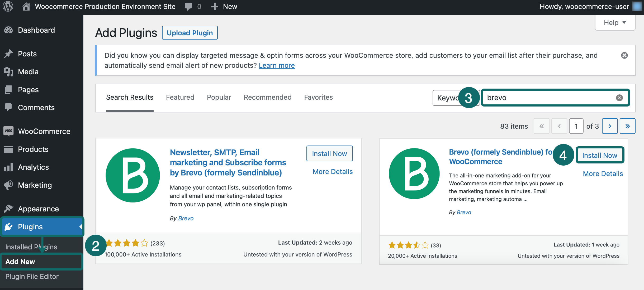
Task: Open the Recommended tab
Action: pyautogui.click(x=267, y=97)
